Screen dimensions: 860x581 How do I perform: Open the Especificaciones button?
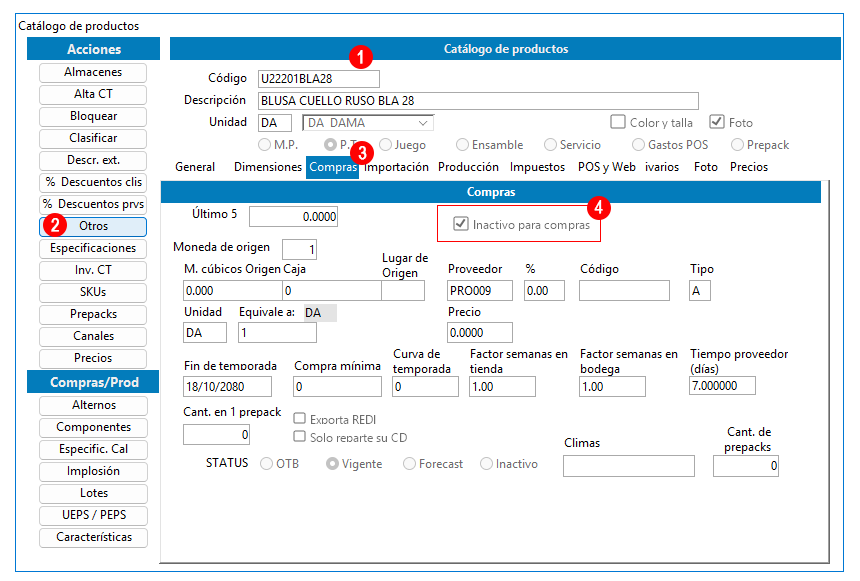93,248
